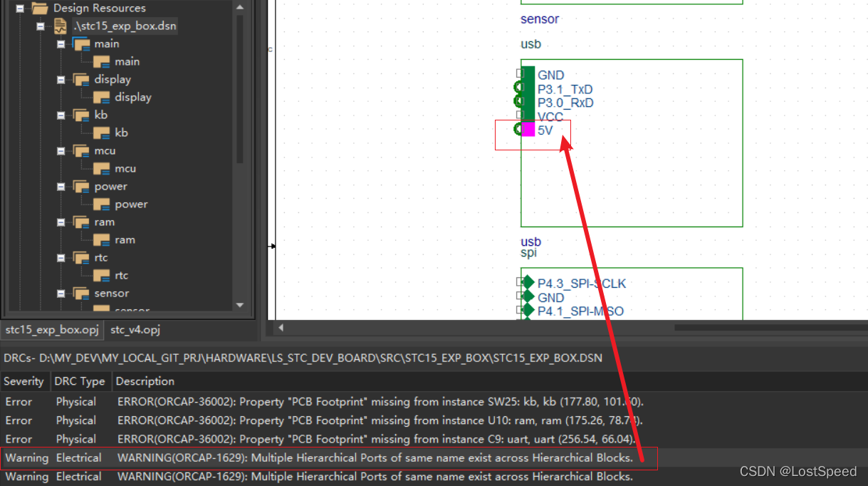The width and height of the screenshot is (868, 486).
Task: Select the SW25 PCB Footprint missing error row
Action: [434, 402]
